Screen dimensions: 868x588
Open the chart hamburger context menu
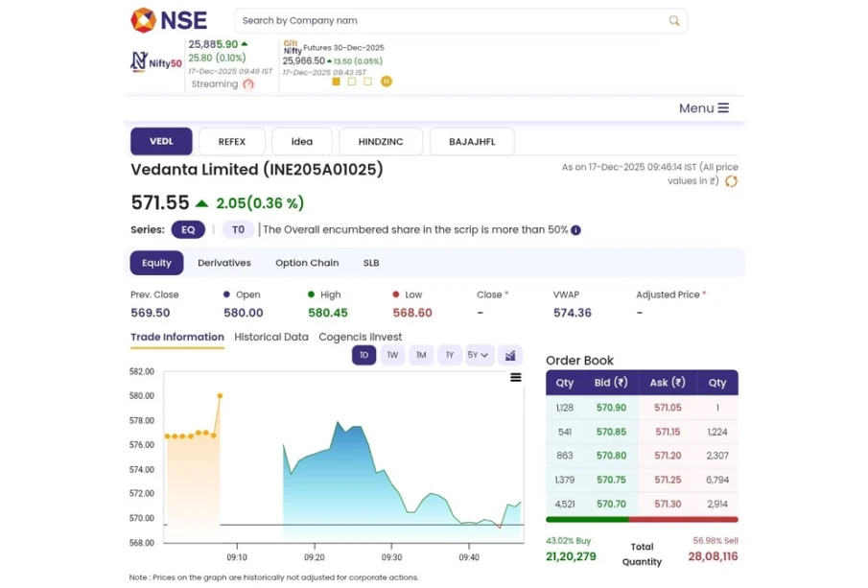[516, 378]
